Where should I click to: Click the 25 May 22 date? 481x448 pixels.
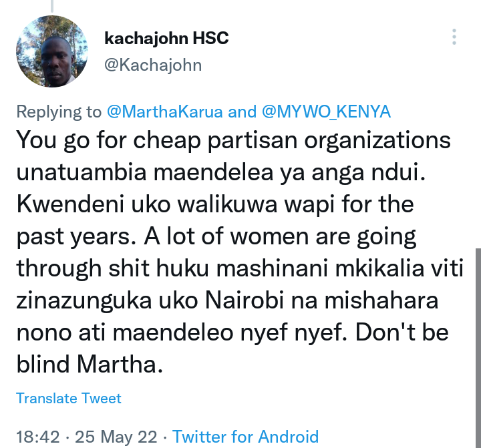[116, 437]
